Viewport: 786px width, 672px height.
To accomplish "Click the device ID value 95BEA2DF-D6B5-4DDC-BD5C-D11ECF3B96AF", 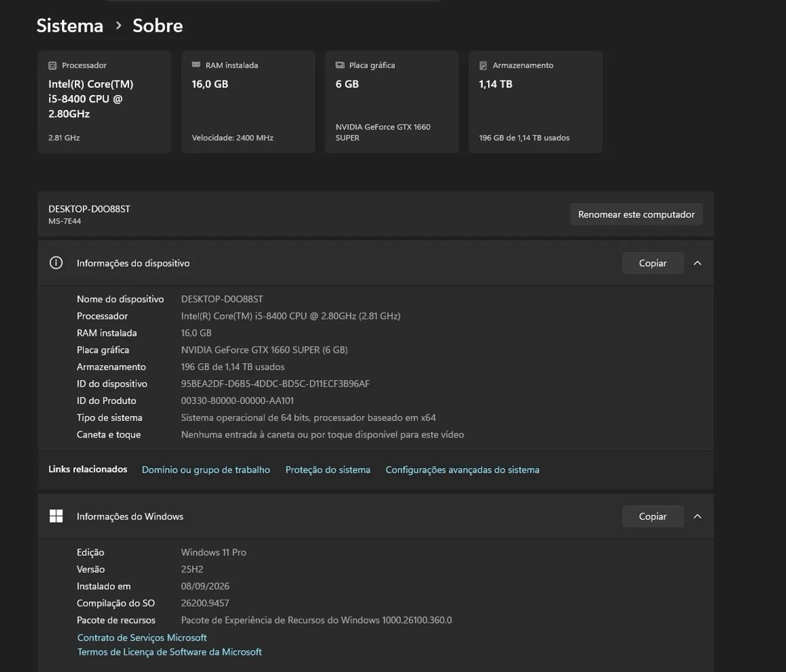I will 275,384.
